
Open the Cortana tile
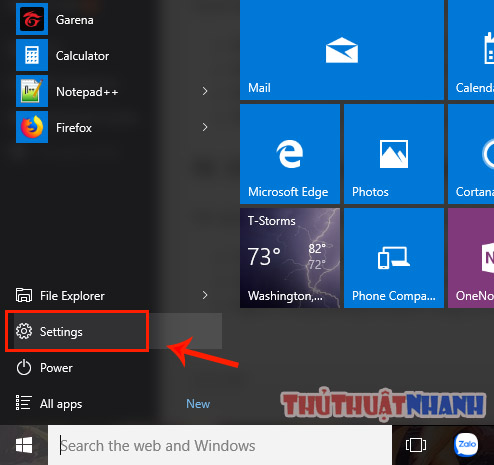click(471, 154)
